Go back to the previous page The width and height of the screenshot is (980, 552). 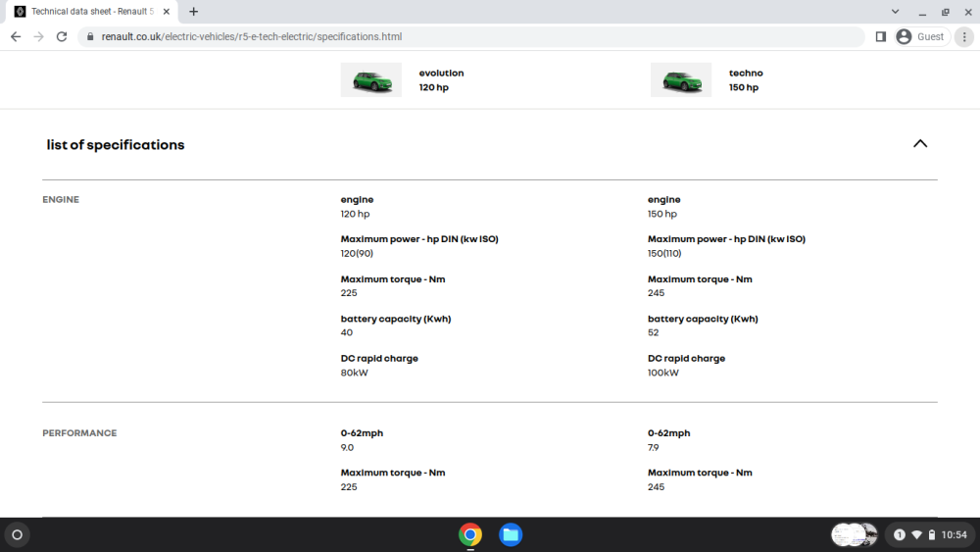(16, 37)
